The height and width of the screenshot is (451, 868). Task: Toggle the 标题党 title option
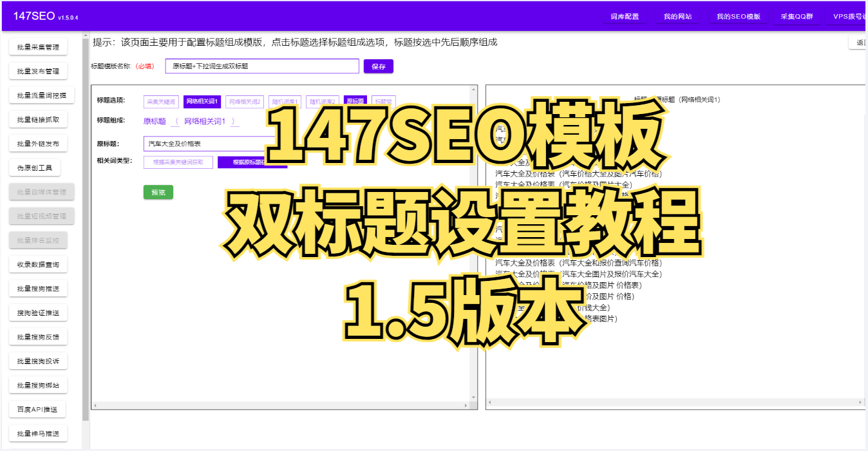coord(384,102)
